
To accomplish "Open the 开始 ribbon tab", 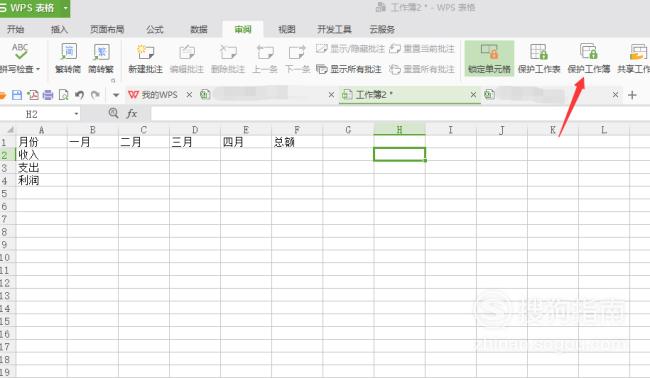I will [15, 29].
